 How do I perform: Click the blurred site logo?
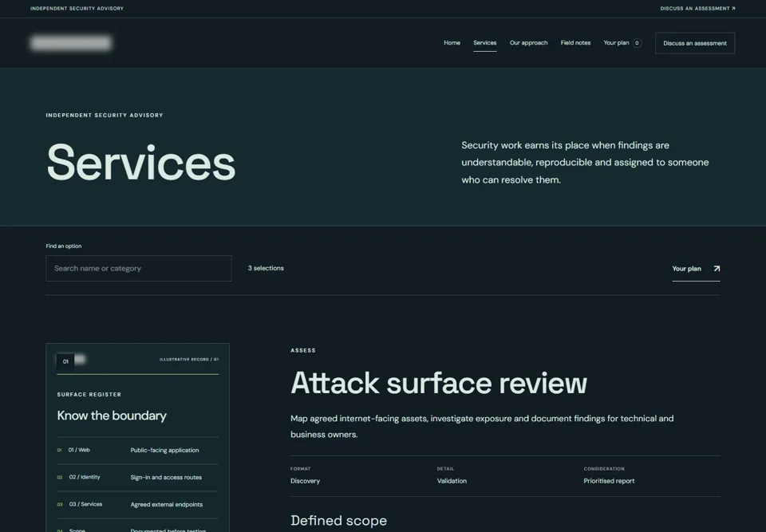coord(71,43)
